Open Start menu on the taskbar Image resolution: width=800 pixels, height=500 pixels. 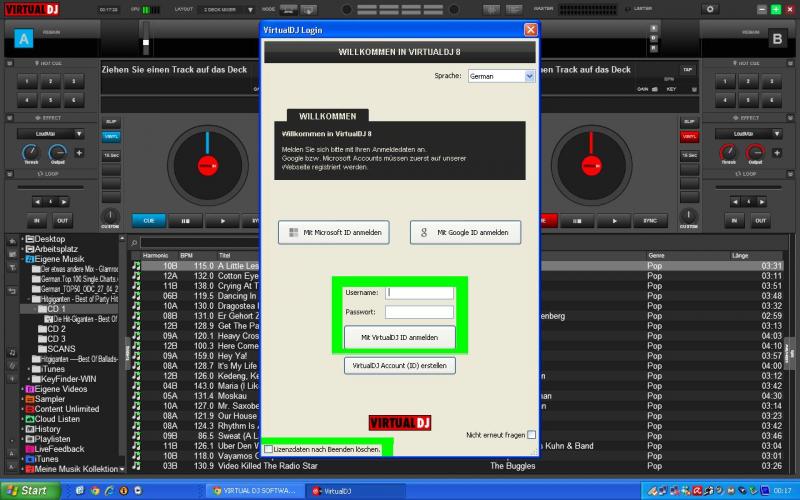[x=27, y=490]
